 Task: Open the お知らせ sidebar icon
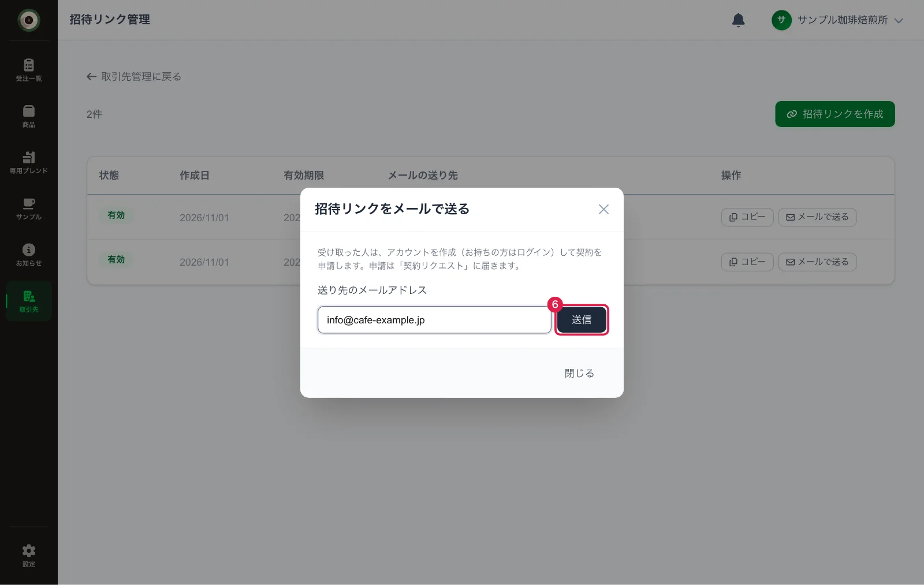point(28,255)
